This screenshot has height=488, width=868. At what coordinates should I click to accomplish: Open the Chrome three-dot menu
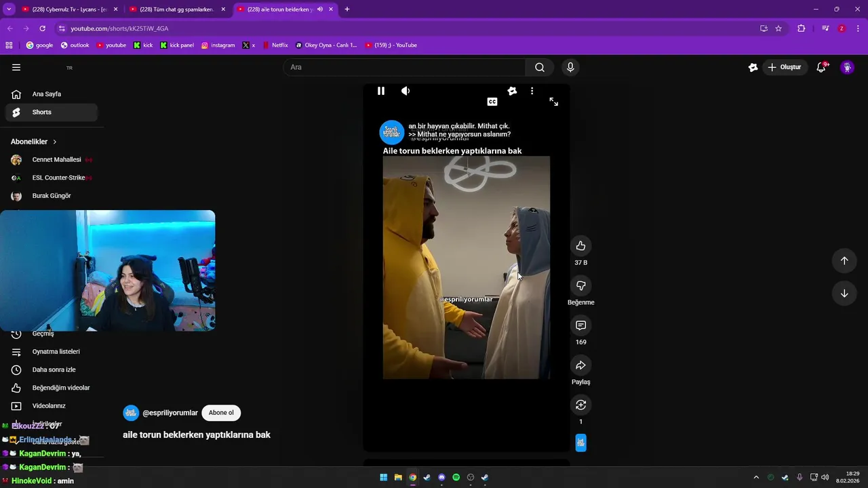point(859,28)
